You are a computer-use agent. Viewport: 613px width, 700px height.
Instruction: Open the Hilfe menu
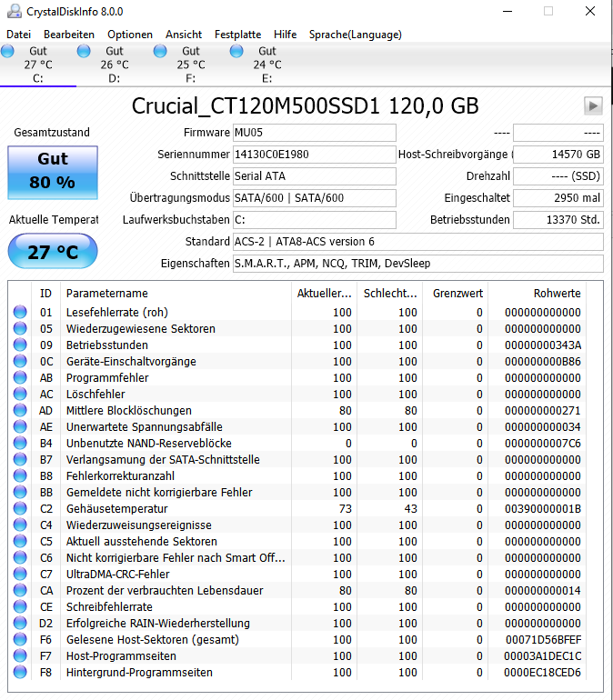286,35
